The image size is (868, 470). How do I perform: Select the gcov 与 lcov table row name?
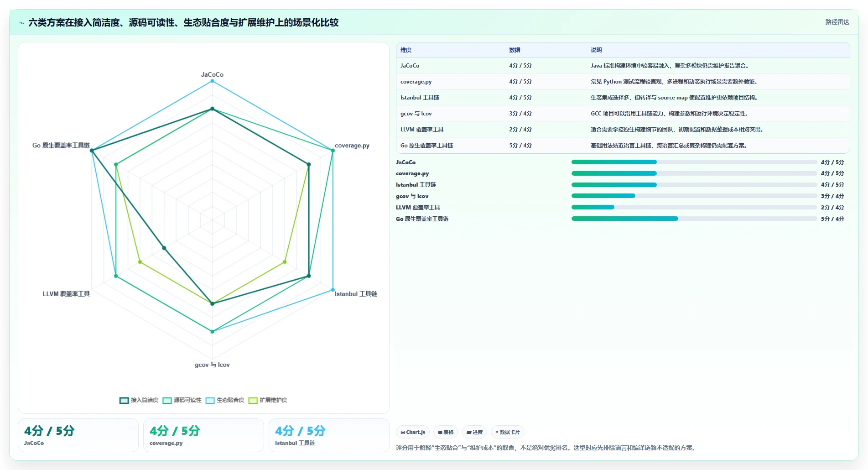pos(416,114)
